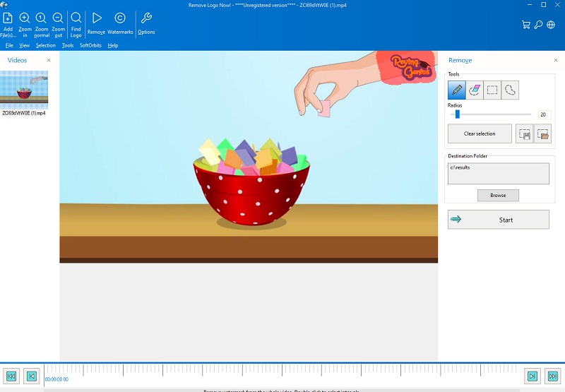Image resolution: width=565 pixels, height=392 pixels.
Task: Run Find Logo from the toolbar
Action: pyautogui.click(x=76, y=18)
